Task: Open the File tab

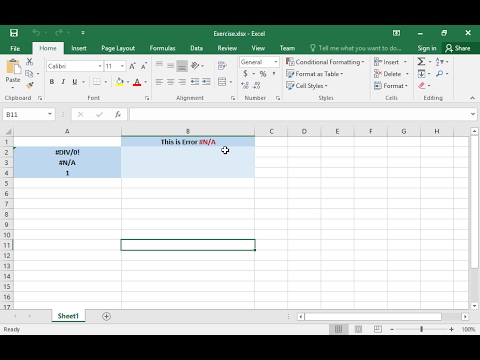Action: (x=15, y=48)
